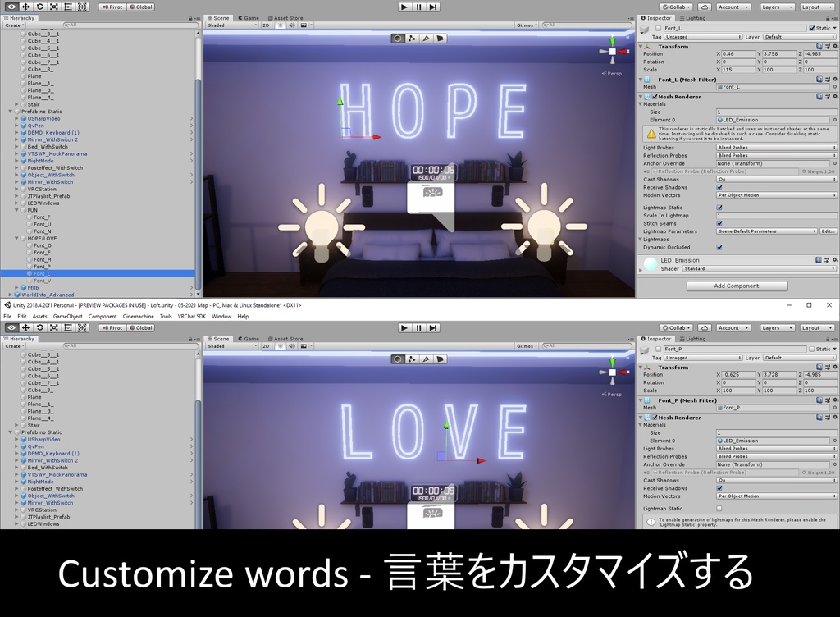
Task: Click Play button in the top window
Action: [405, 7]
